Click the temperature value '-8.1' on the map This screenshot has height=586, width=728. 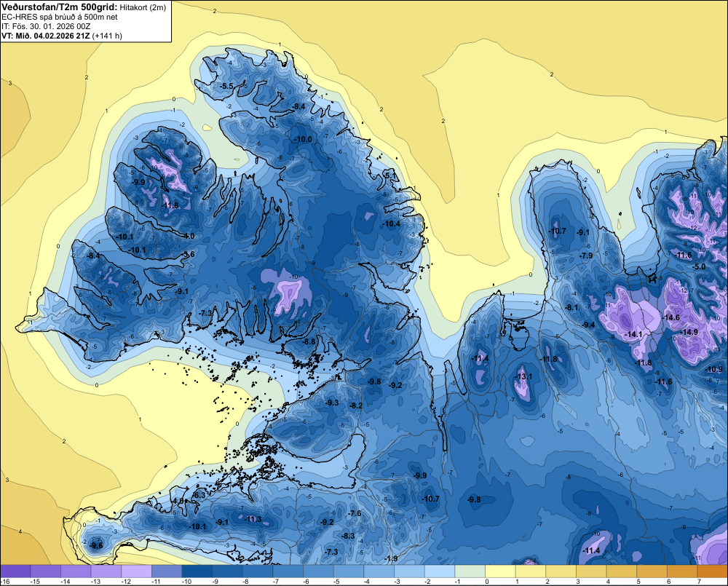571,307
